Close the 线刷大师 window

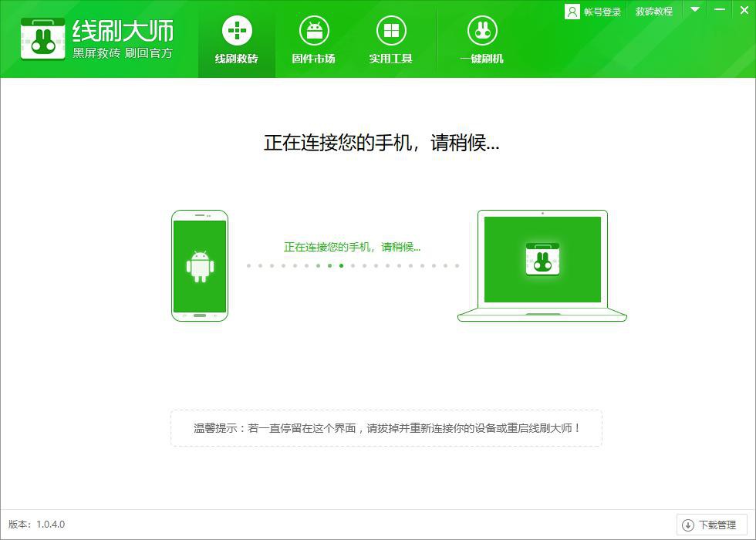tap(744, 9)
